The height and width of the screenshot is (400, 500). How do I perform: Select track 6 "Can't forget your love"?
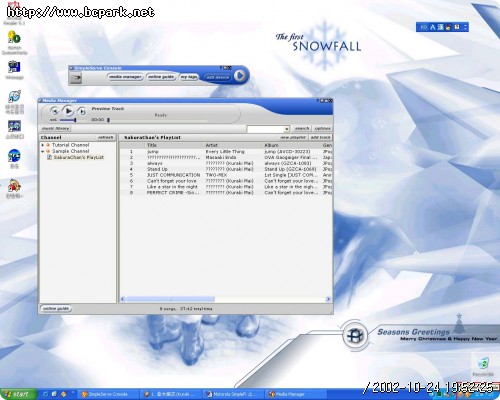226,181
